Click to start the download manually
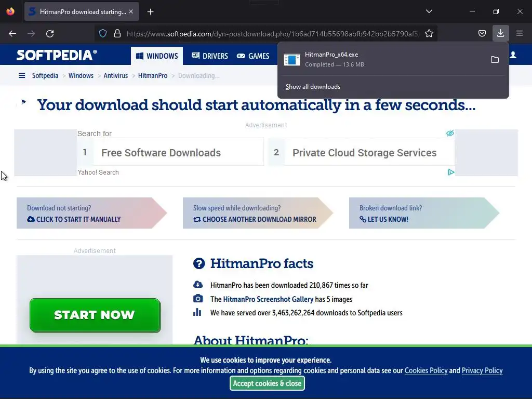 point(74,219)
